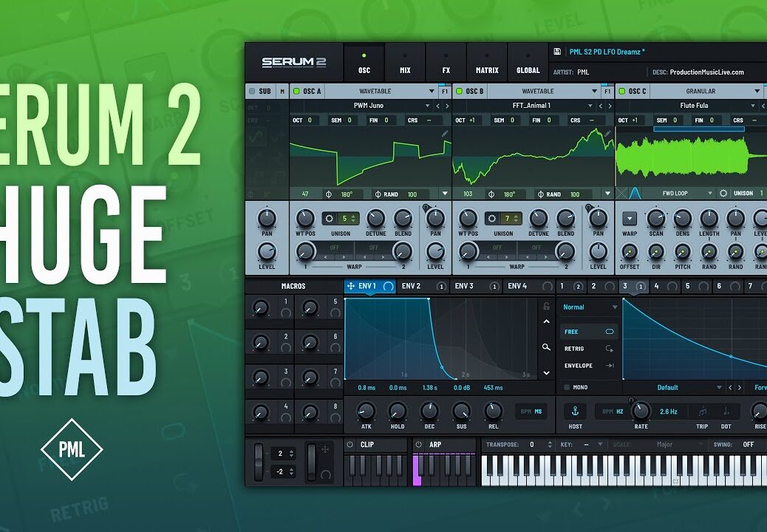767x532 pixels.
Task: Click the PML diamond logo
Action: coord(72,449)
